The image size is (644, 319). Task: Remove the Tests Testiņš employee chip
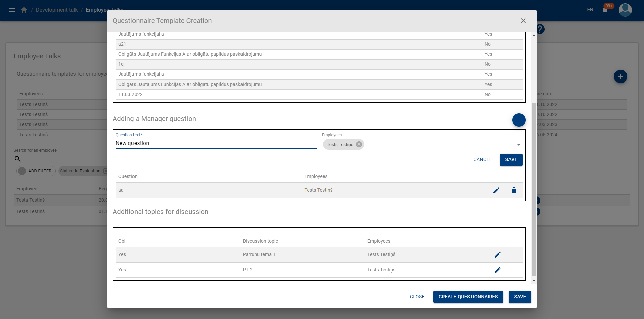(359, 144)
